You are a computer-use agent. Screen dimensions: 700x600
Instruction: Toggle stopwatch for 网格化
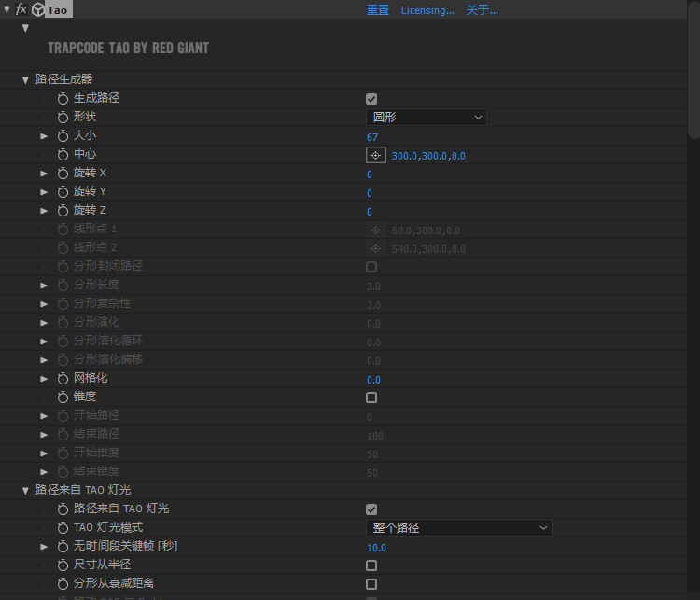pyautogui.click(x=63, y=379)
